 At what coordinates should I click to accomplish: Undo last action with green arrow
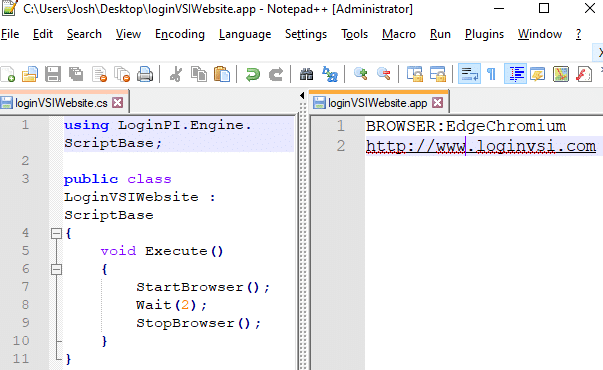[253, 74]
